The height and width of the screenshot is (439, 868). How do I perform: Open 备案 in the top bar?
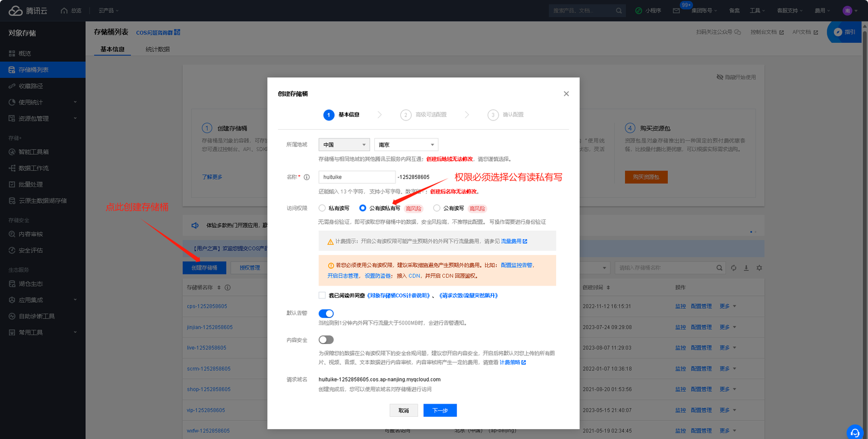coord(734,11)
